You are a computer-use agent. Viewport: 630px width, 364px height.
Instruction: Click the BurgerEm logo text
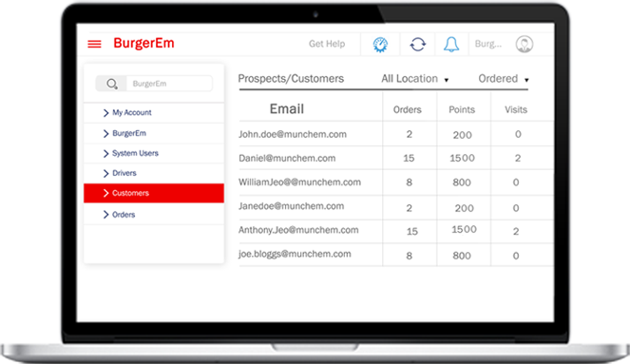coord(143,43)
